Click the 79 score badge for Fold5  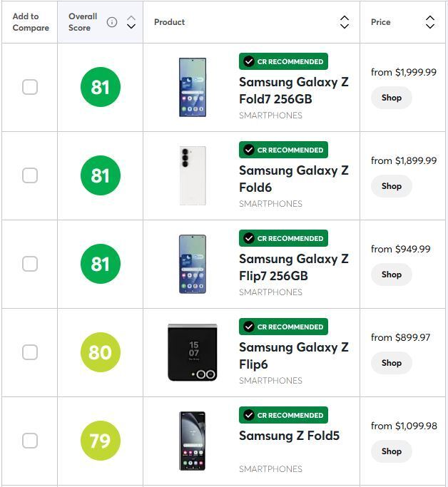[101, 441]
